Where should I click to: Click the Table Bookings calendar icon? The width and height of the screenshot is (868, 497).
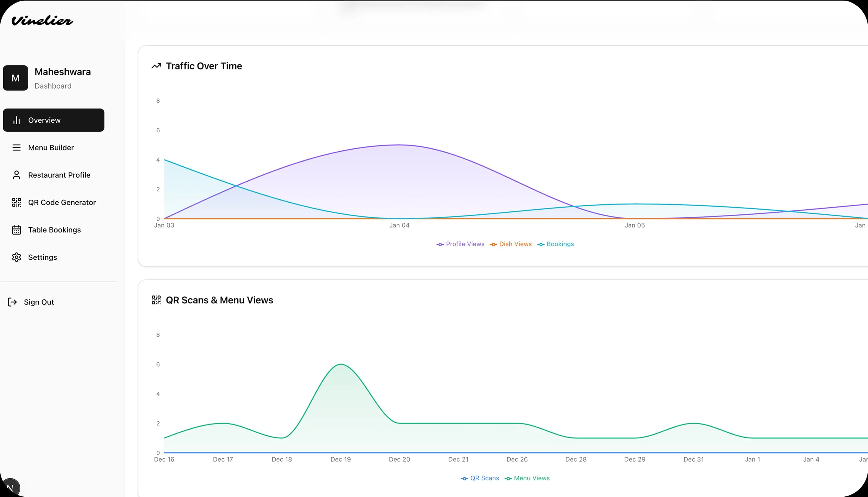[x=16, y=230]
